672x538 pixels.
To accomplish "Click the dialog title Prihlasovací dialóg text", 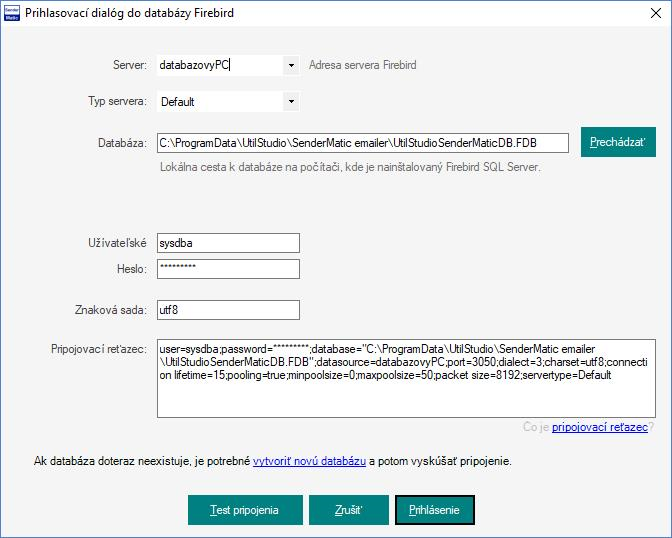I will (129, 13).
